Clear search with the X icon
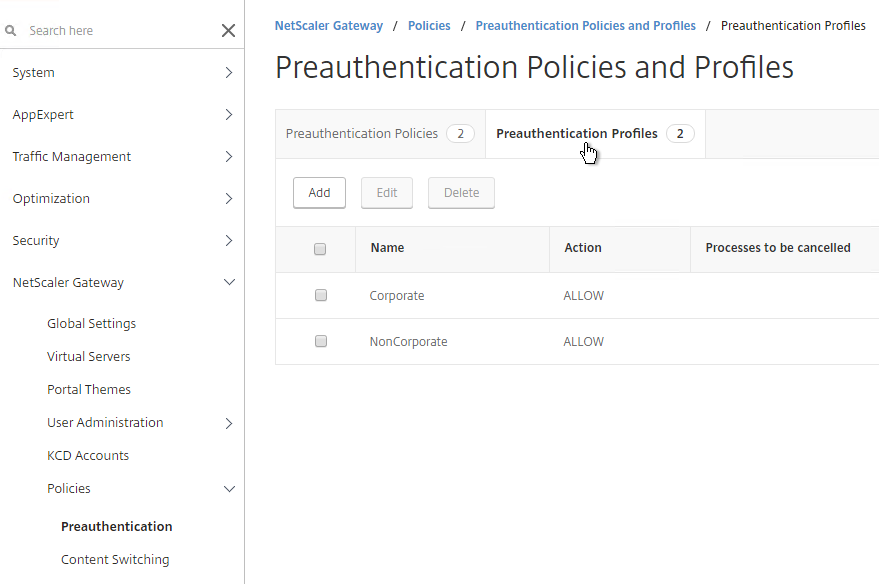Image resolution: width=879 pixels, height=584 pixels. (228, 30)
